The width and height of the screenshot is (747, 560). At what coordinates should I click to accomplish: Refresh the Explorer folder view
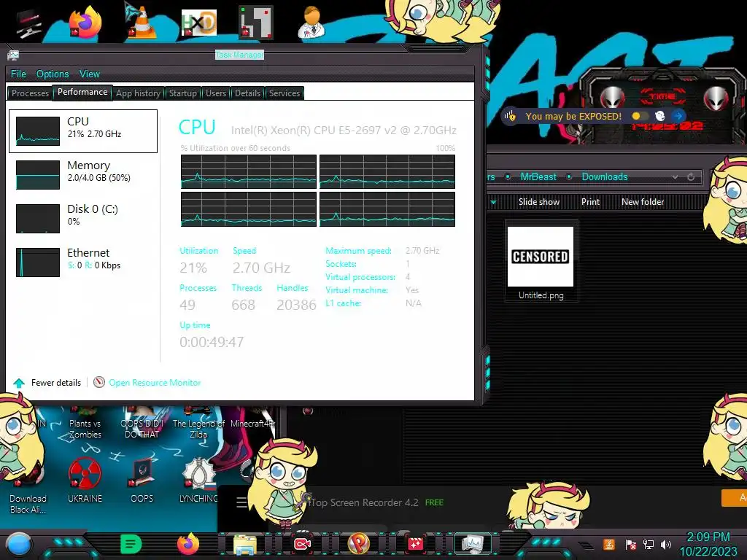[691, 177]
